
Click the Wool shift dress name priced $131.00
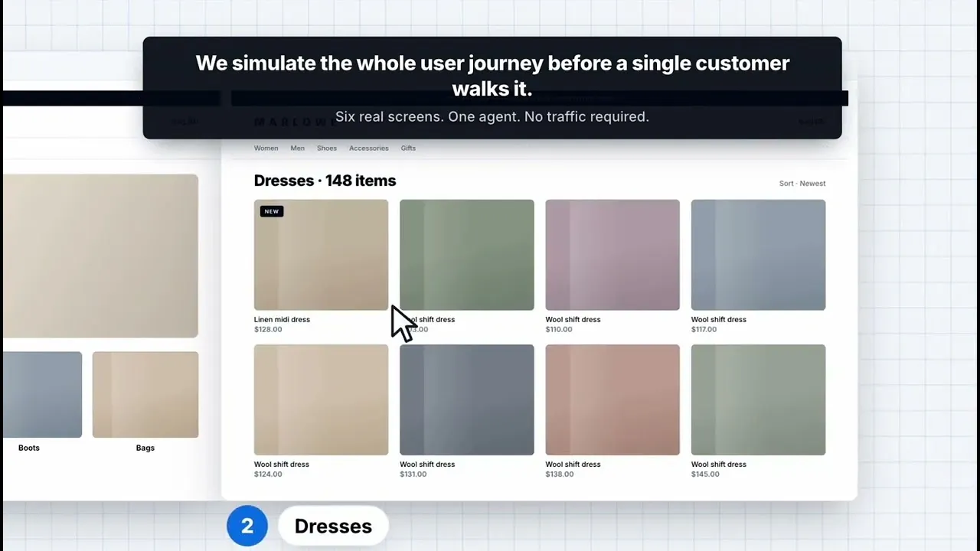[427, 465]
